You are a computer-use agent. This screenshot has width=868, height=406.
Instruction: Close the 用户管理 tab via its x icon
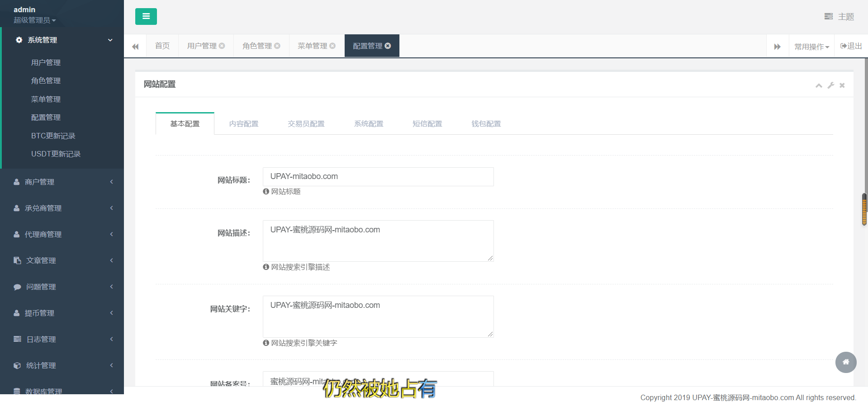222,46
